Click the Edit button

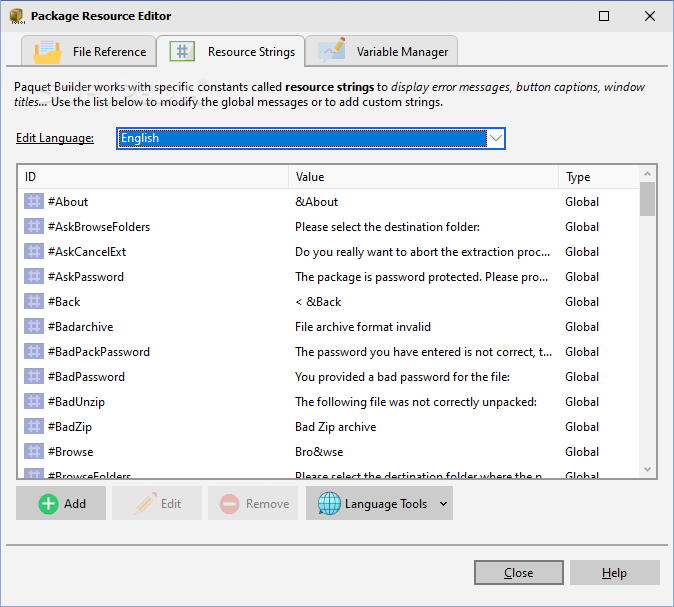(x=157, y=503)
